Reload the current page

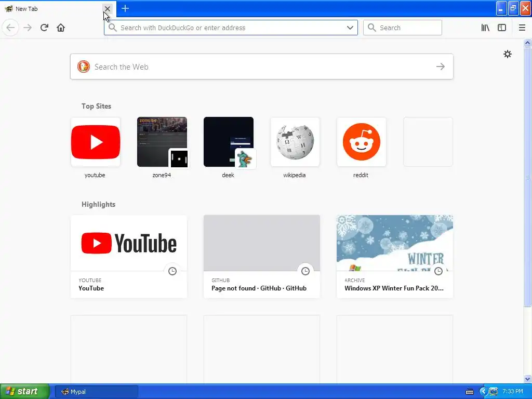[44, 28]
